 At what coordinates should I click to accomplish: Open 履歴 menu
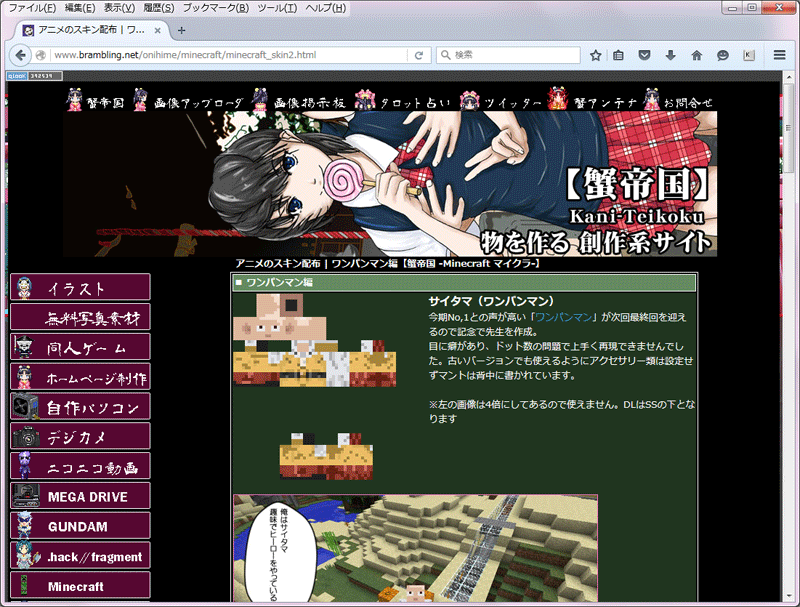(x=159, y=8)
